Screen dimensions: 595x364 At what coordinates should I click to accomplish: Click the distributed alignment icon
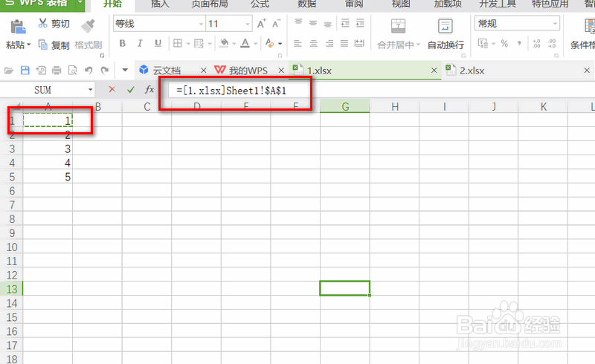(x=359, y=44)
